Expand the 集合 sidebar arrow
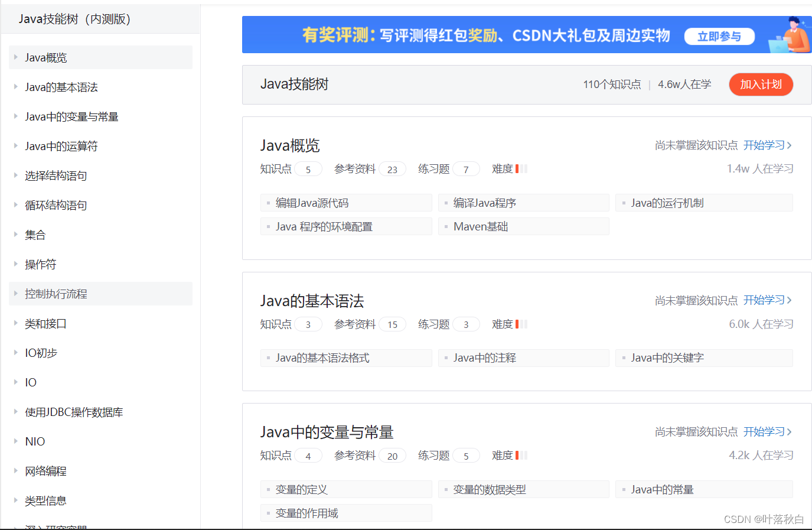 coord(16,235)
